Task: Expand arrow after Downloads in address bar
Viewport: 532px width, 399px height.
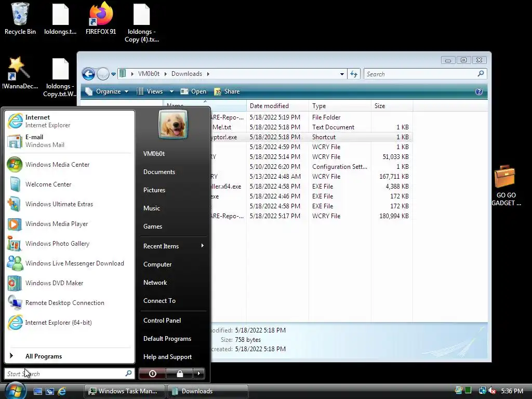Action: 208,74
